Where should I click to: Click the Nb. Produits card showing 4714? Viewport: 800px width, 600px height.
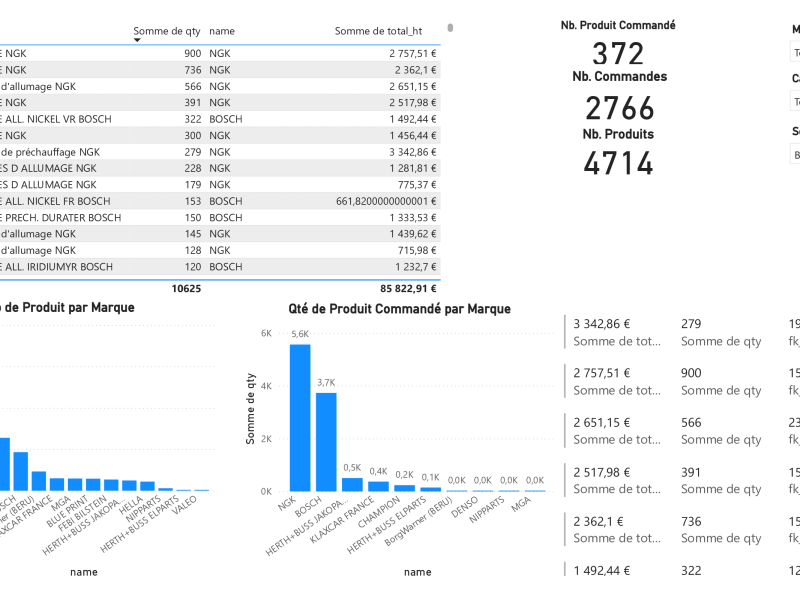point(617,163)
